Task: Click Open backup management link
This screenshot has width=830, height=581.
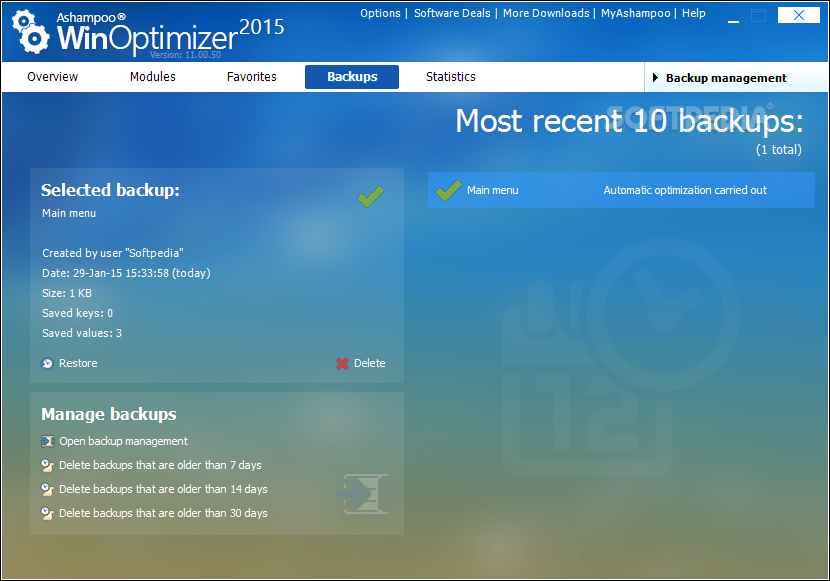Action: point(123,441)
